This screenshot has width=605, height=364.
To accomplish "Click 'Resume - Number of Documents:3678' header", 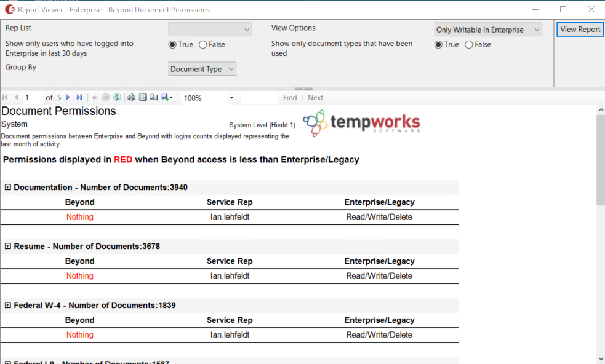I will coord(87,247).
